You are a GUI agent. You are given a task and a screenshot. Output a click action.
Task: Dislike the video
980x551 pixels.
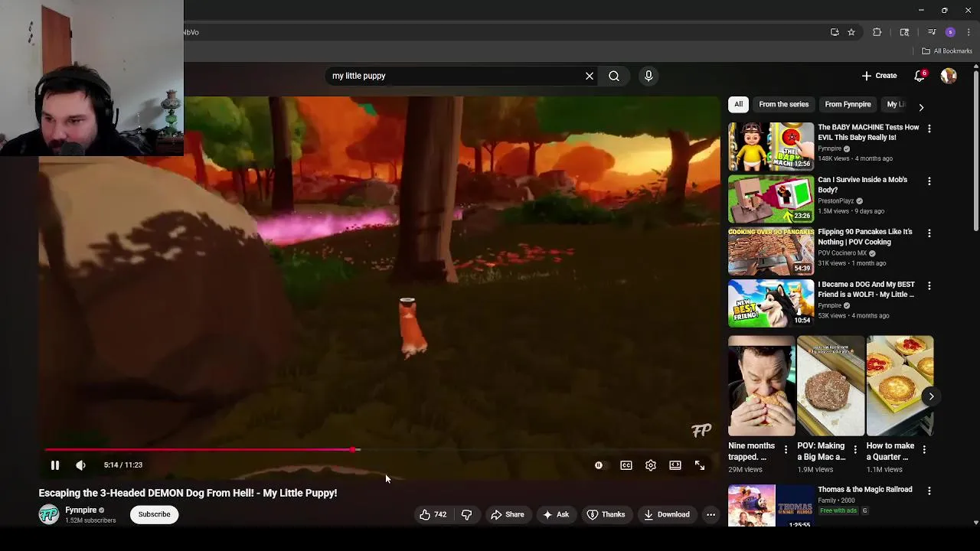tap(466, 514)
